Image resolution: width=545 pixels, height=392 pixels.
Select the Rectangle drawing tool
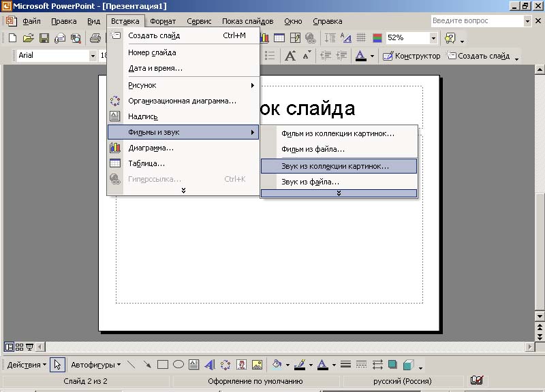tap(163, 365)
